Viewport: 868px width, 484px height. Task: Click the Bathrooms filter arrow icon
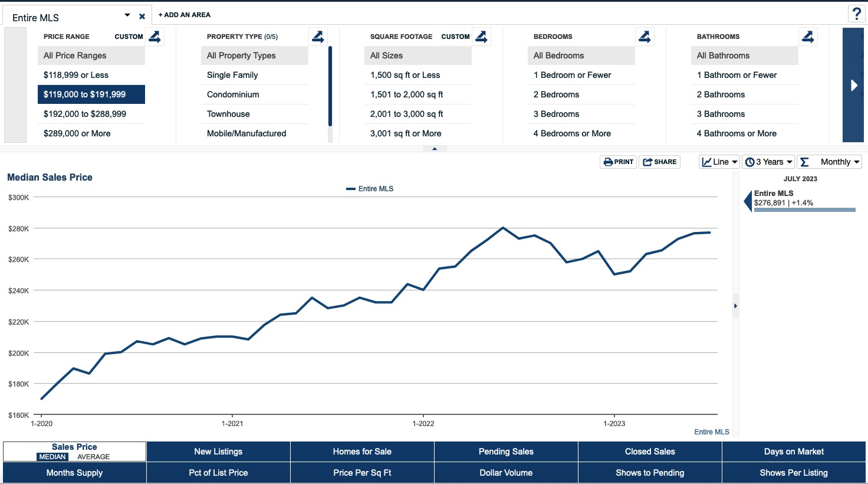pyautogui.click(x=808, y=37)
